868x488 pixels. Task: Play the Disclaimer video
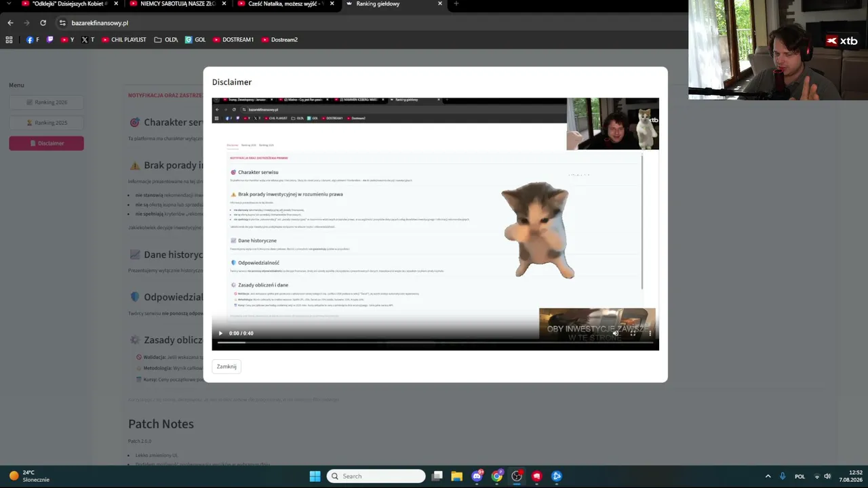(220, 333)
